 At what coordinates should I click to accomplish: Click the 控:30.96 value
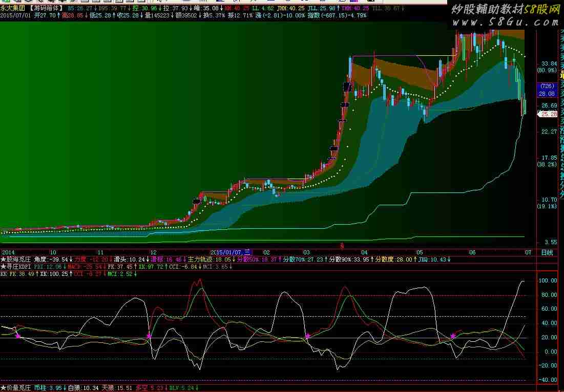[x=145, y=8]
